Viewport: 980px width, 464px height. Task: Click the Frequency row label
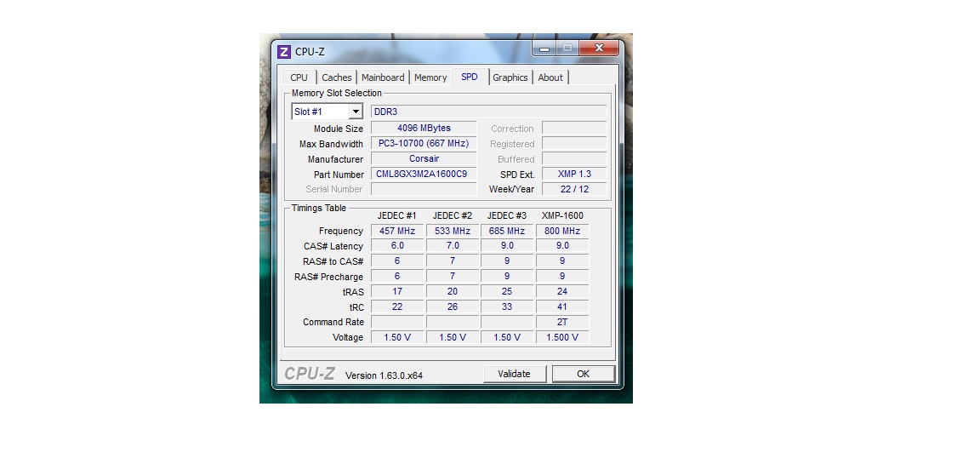[340, 232]
